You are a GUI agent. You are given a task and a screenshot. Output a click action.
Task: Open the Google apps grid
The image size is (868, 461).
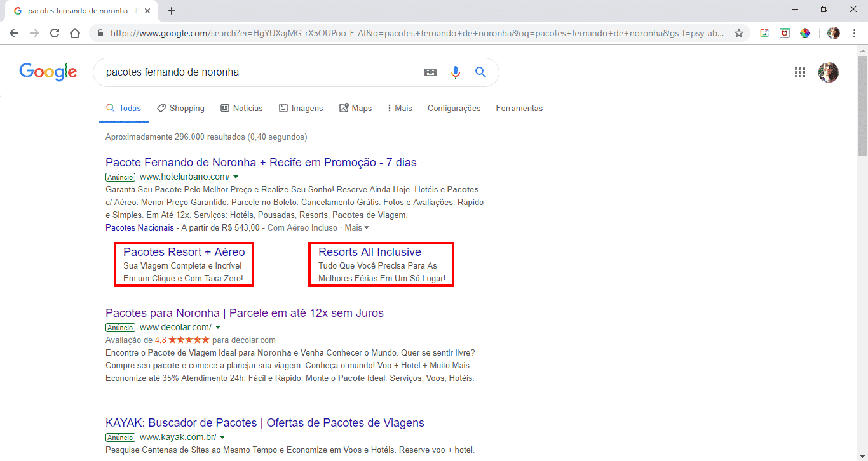point(800,72)
